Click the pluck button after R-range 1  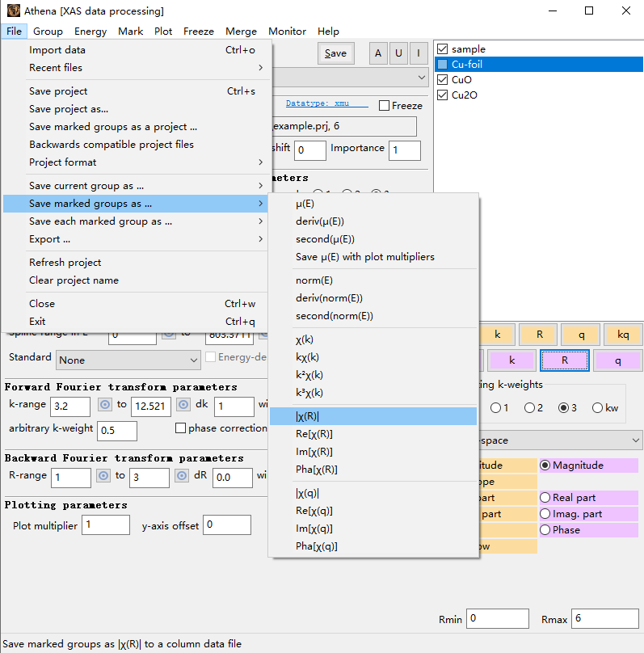pyautogui.click(x=103, y=475)
